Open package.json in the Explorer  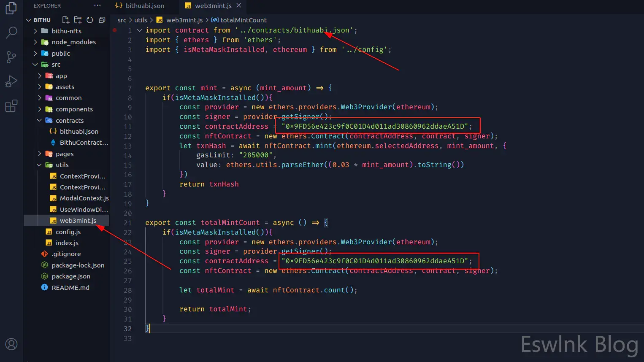pyautogui.click(x=70, y=276)
